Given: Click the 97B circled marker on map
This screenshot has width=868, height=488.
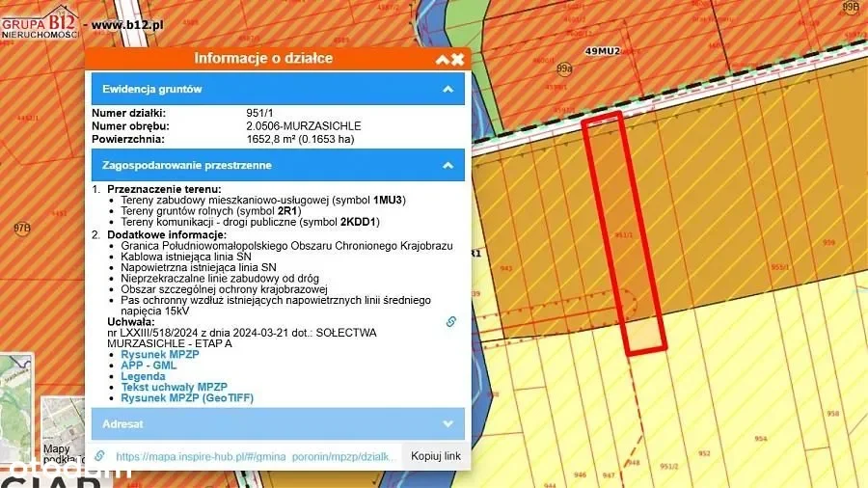Looking at the screenshot, I should point(21,229).
